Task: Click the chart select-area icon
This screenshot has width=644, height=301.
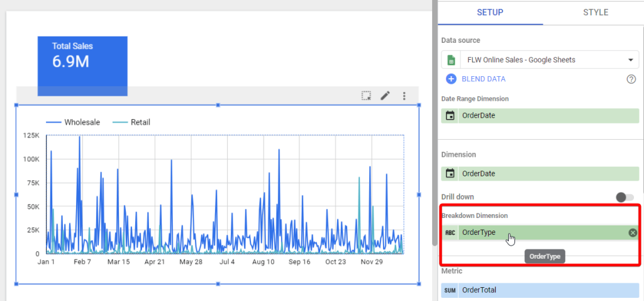Action: pyautogui.click(x=367, y=96)
